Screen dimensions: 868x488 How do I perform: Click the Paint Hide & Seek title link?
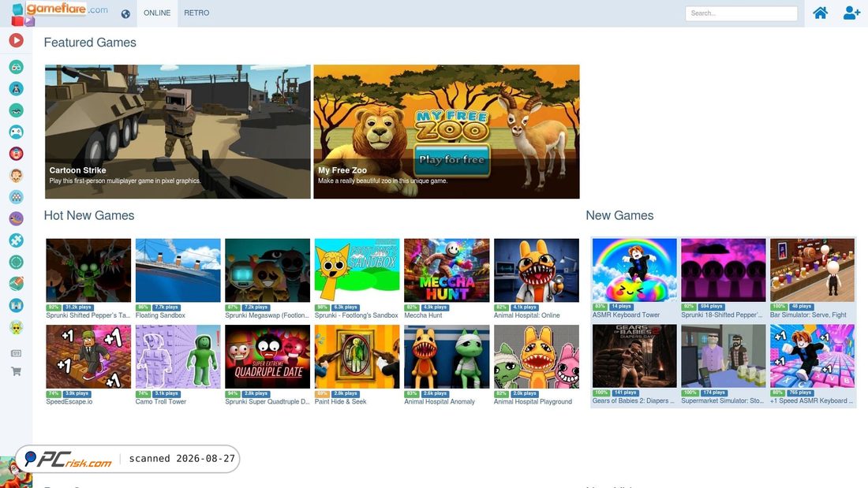pyautogui.click(x=340, y=402)
